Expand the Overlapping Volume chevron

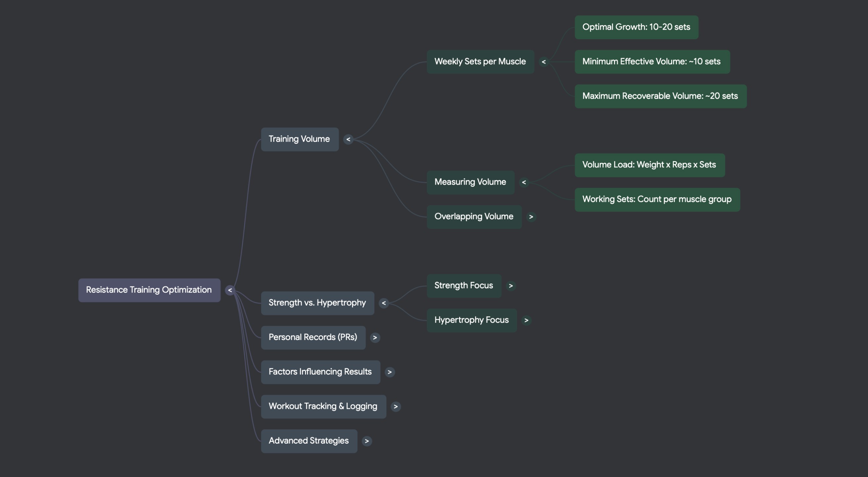click(x=531, y=217)
